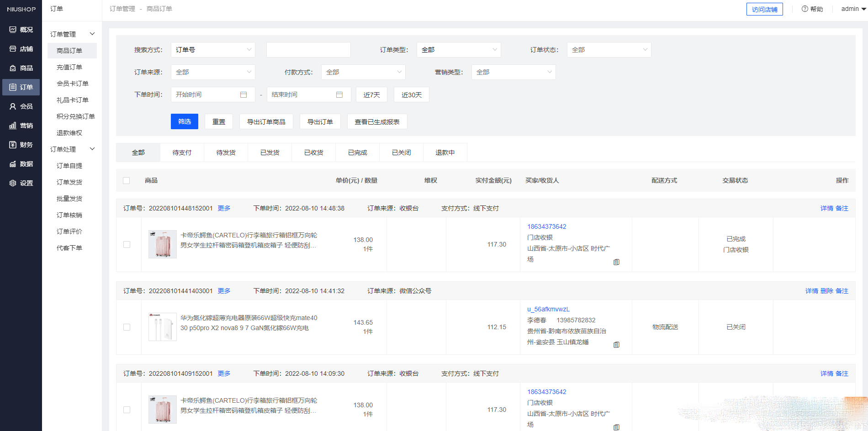Click the blue 筛选 filter button
Image resolution: width=868 pixels, height=431 pixels.
pyautogui.click(x=185, y=121)
